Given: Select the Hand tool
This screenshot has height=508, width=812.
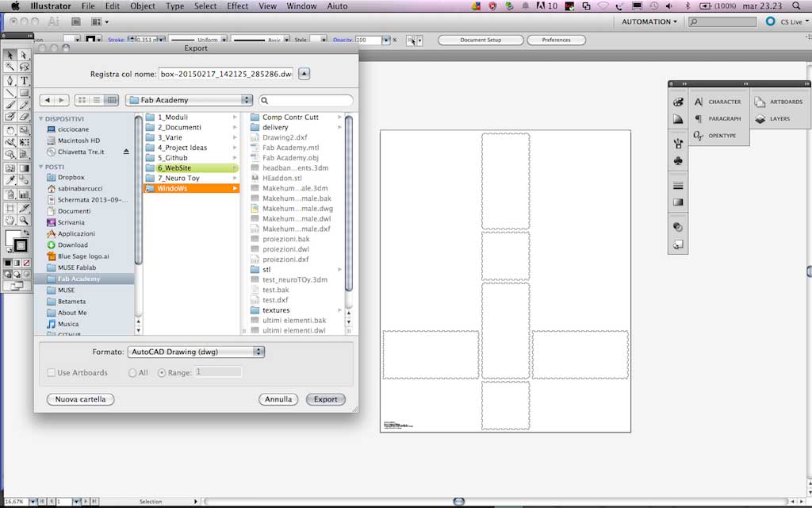Looking at the screenshot, I should [x=10, y=221].
